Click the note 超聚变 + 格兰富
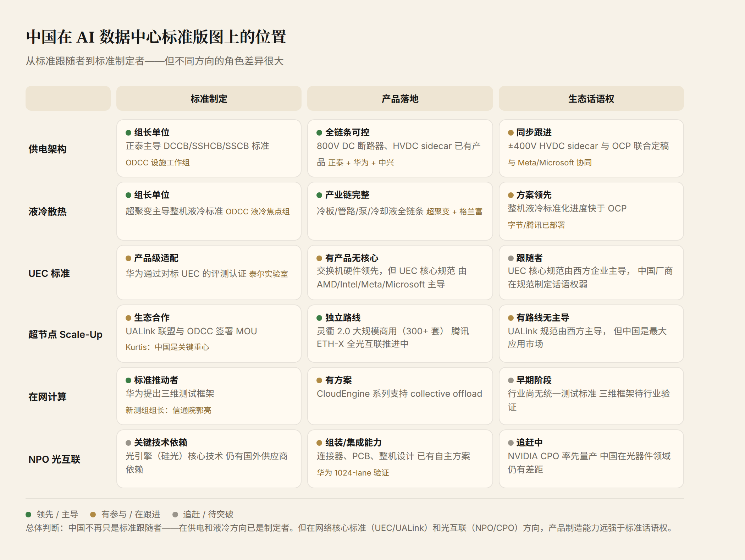745x560 pixels. tap(454, 212)
